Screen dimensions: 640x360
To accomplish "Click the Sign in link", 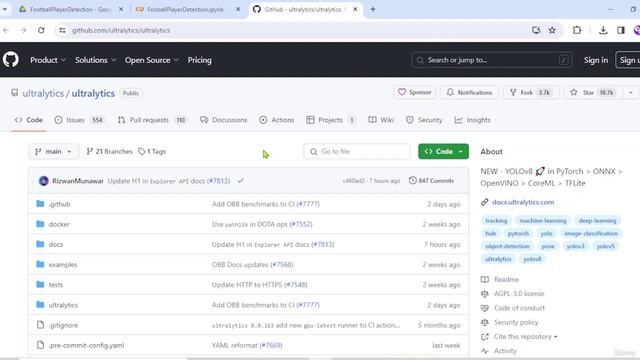I will coord(596,60).
